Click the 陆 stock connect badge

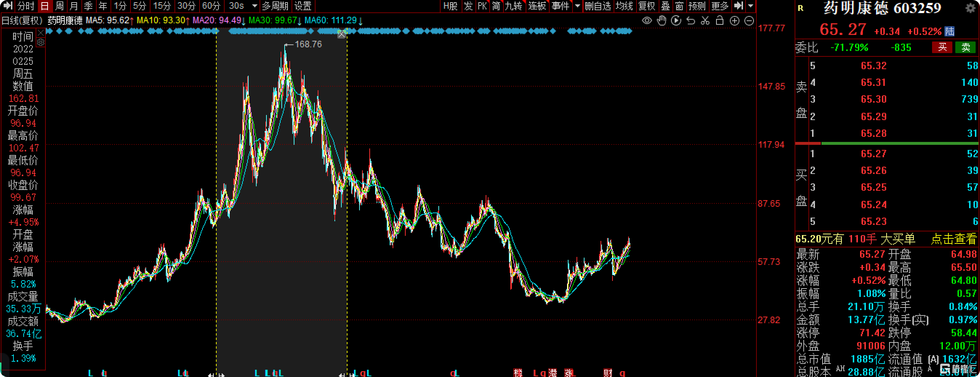(x=949, y=31)
